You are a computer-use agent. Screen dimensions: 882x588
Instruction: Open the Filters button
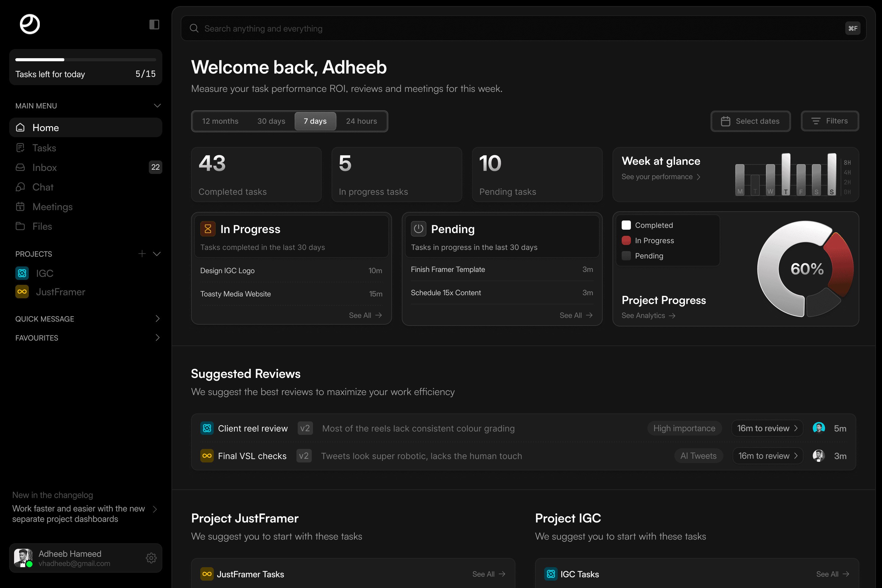click(830, 121)
